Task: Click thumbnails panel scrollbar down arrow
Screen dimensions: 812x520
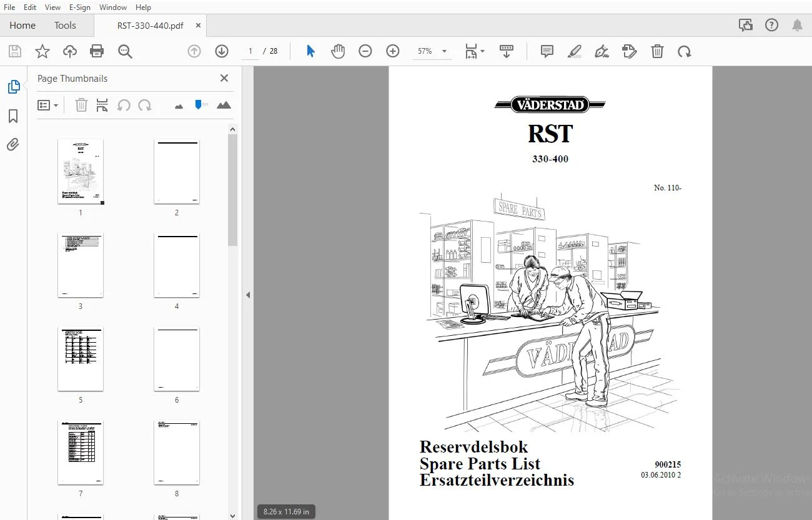Action: (233, 516)
